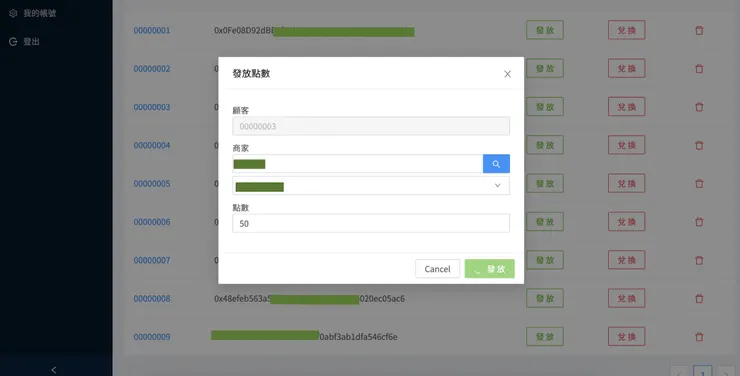Image resolution: width=740 pixels, height=376 pixels.
Task: Open customer link 00000001
Action: (x=152, y=30)
